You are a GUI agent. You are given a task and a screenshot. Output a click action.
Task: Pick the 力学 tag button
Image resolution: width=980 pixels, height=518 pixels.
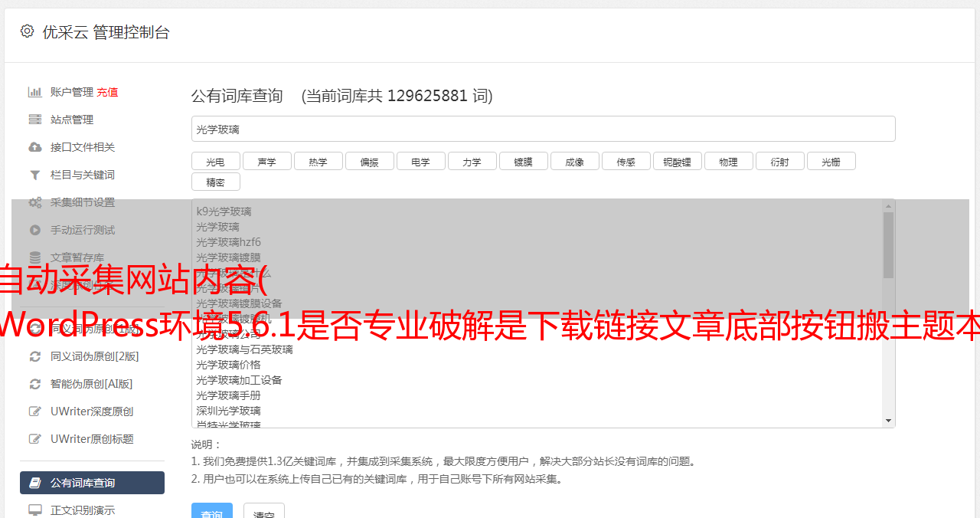(x=472, y=161)
